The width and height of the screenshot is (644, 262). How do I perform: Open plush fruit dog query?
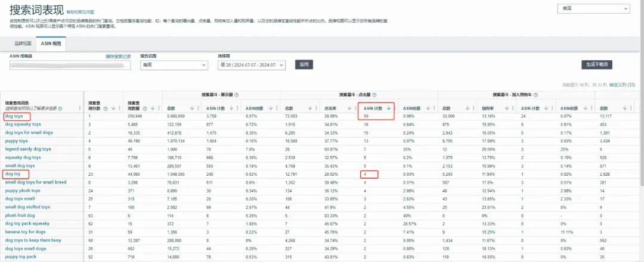(x=19, y=216)
